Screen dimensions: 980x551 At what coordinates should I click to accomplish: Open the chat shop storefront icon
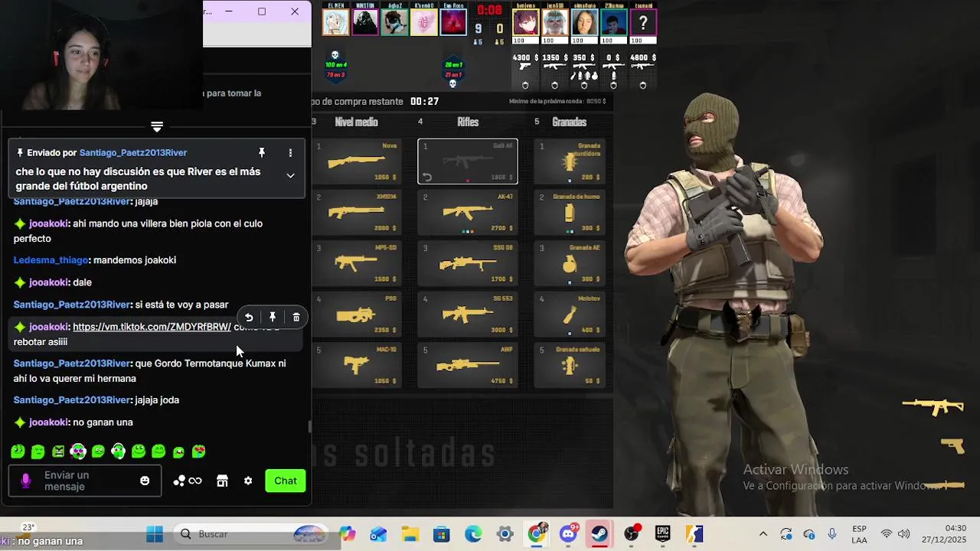click(x=222, y=481)
